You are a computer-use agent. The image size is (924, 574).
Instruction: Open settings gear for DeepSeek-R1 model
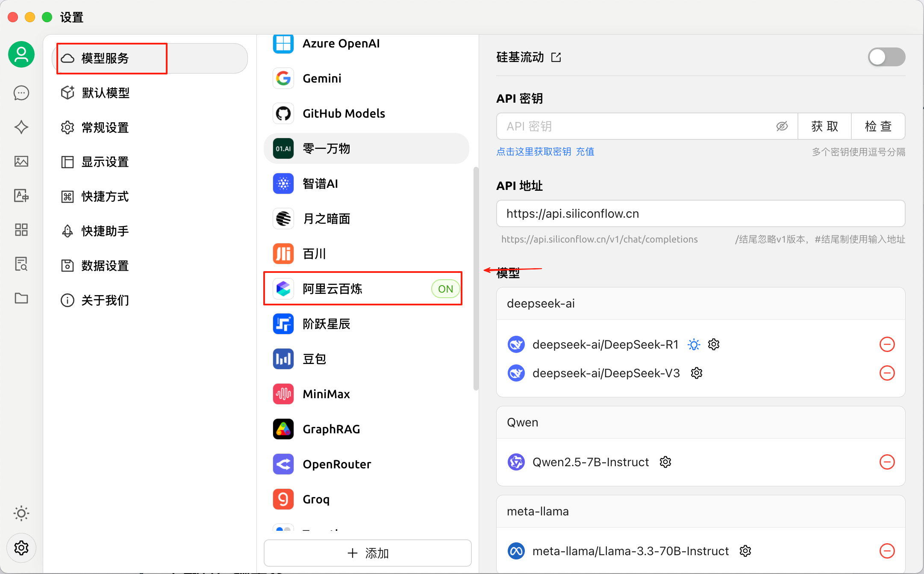pos(714,344)
